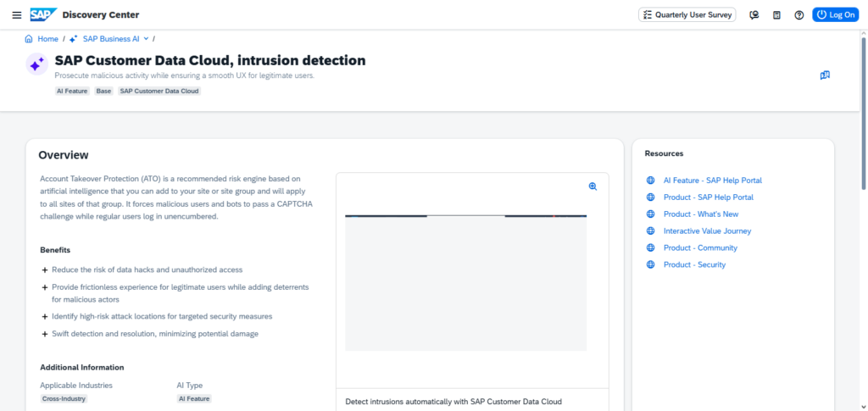This screenshot has width=868, height=411.
Task: Open SAP Business AI breadcrumb link
Action: [111, 39]
